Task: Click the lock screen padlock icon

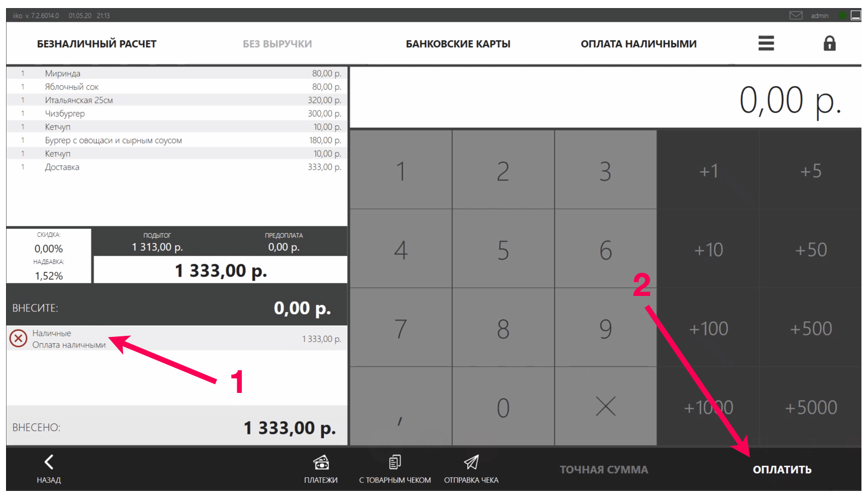Action: click(x=829, y=43)
